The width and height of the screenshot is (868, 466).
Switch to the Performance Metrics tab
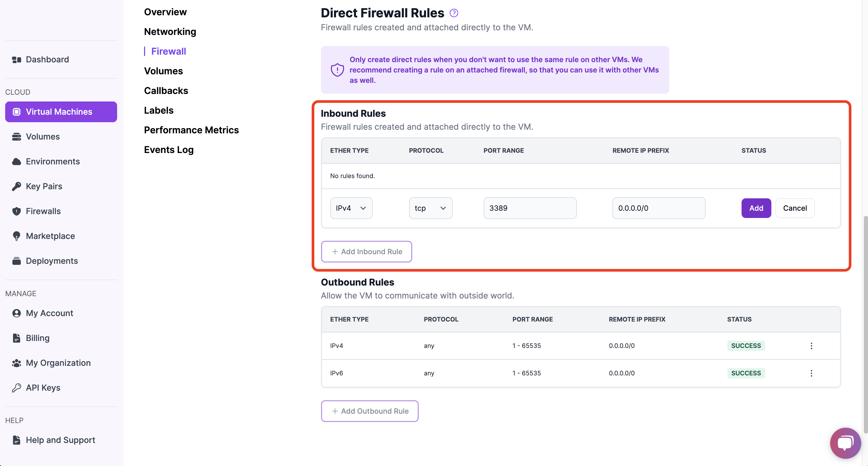coord(191,130)
